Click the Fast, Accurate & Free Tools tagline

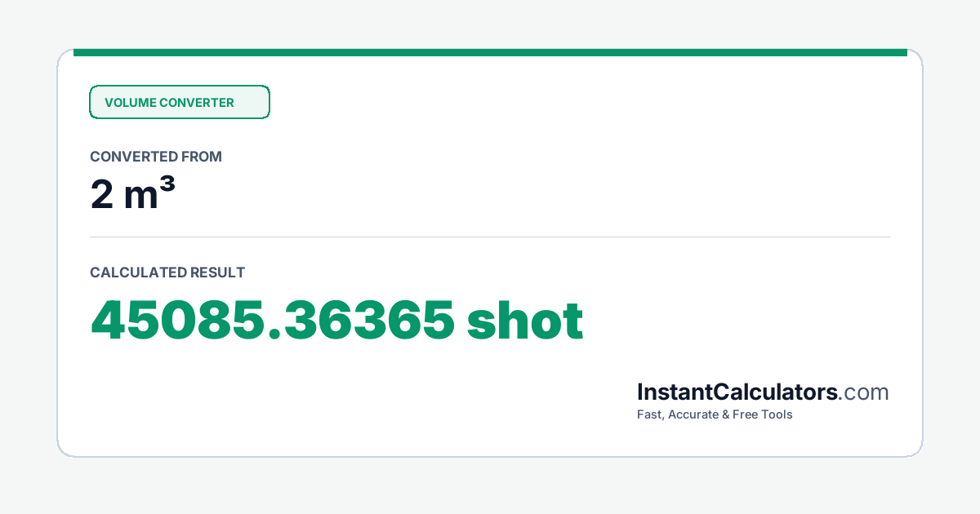pyautogui.click(x=715, y=414)
